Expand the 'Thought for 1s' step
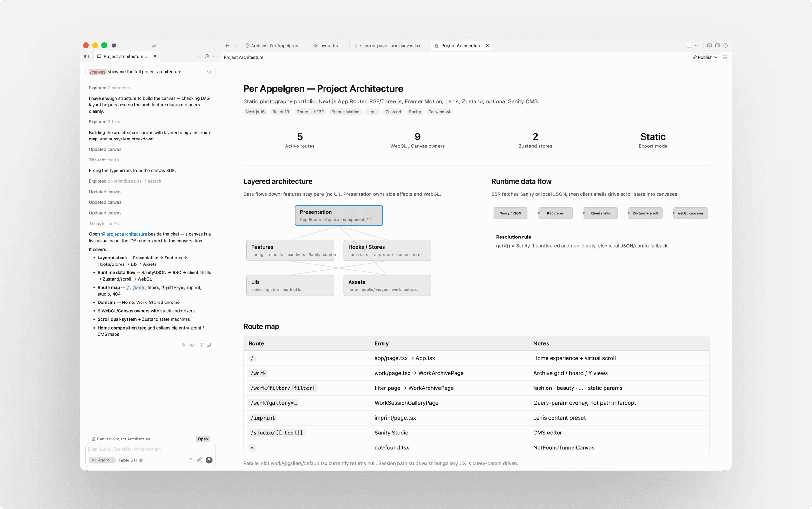This screenshot has width=812, height=509. click(104, 160)
